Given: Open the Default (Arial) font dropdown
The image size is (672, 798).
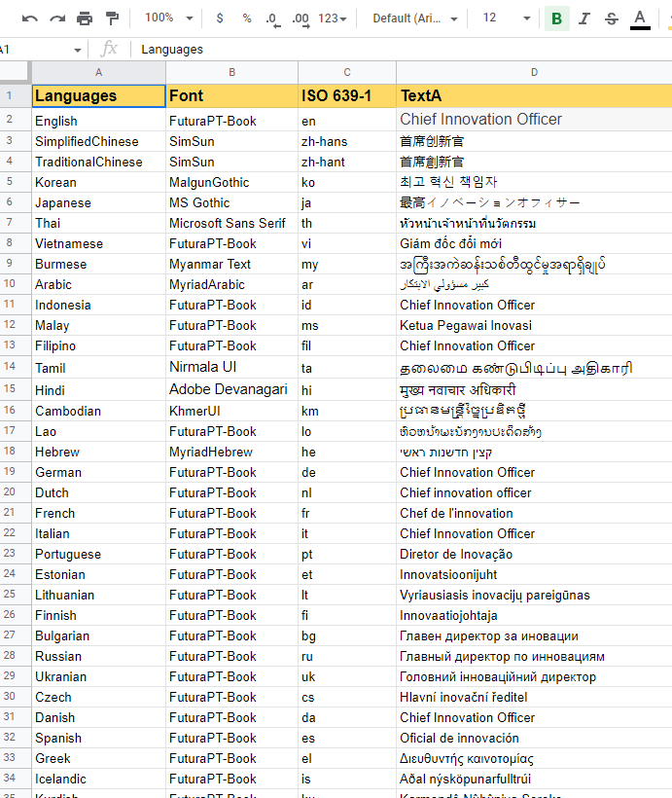Looking at the screenshot, I should [x=414, y=18].
